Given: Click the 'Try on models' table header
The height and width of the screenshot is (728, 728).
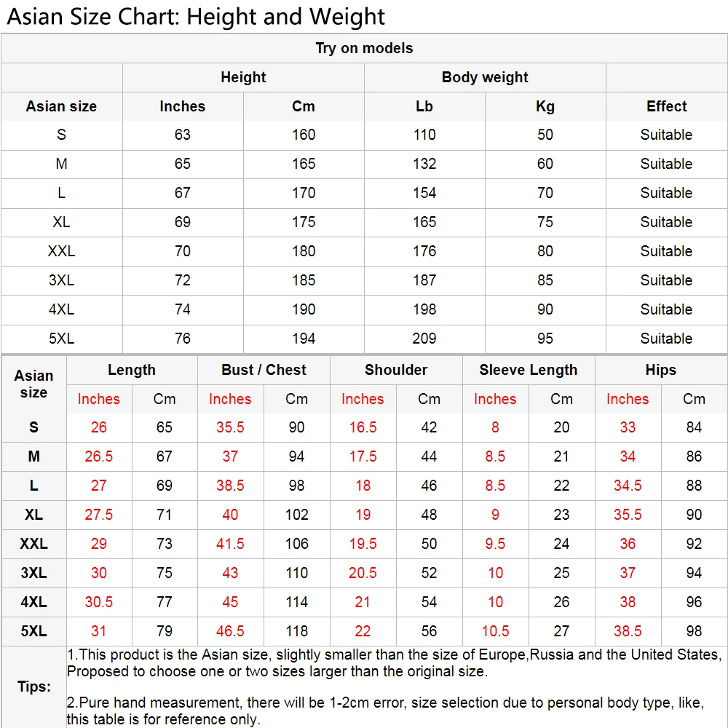Looking at the screenshot, I should [364, 49].
